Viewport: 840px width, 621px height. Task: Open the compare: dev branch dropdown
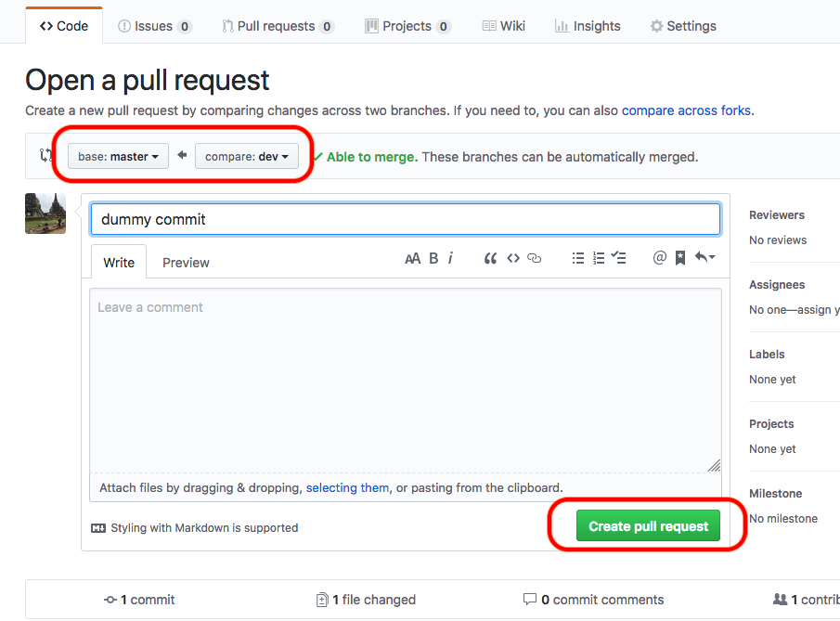pyautogui.click(x=246, y=157)
